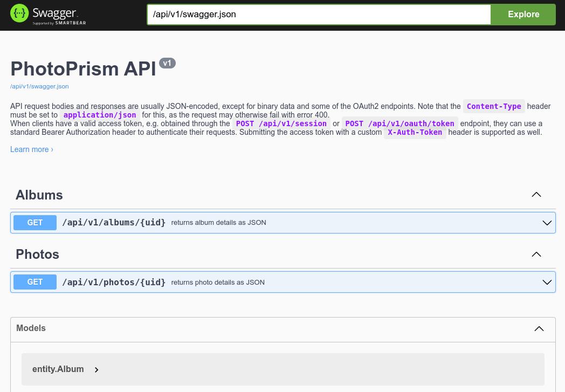Click the swagger.json URL input field
This screenshot has height=392, width=565.
click(x=319, y=15)
